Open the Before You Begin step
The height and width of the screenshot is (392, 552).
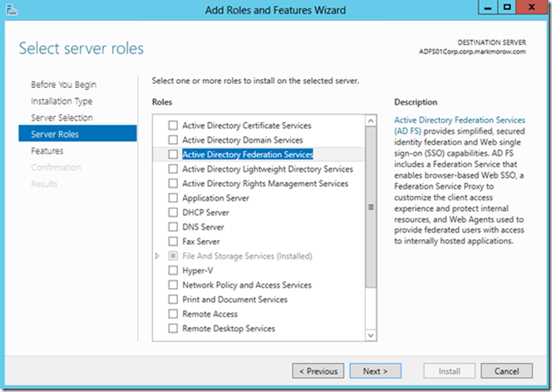64,85
